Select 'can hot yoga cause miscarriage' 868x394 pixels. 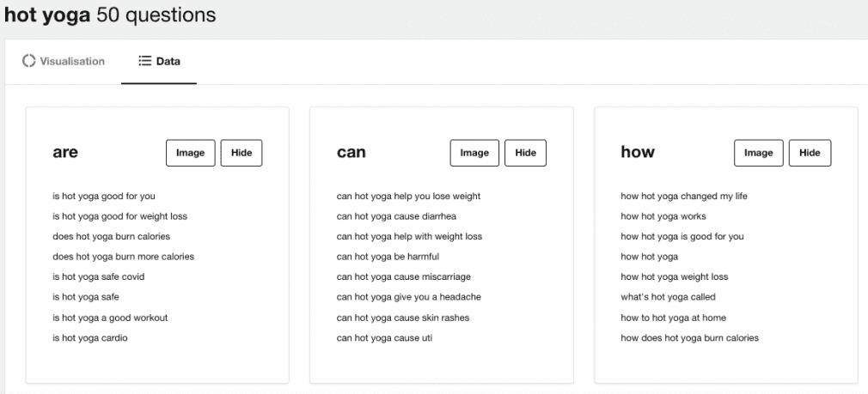[404, 277]
